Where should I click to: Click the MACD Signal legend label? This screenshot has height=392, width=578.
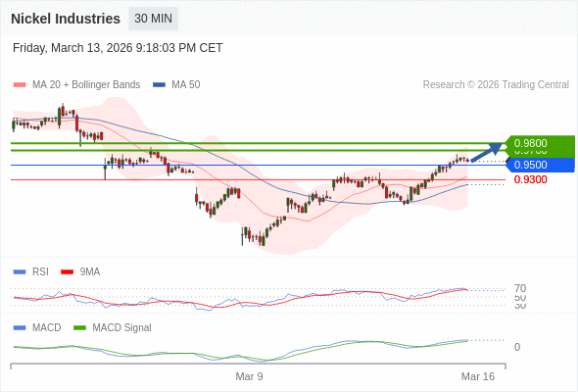[122, 328]
